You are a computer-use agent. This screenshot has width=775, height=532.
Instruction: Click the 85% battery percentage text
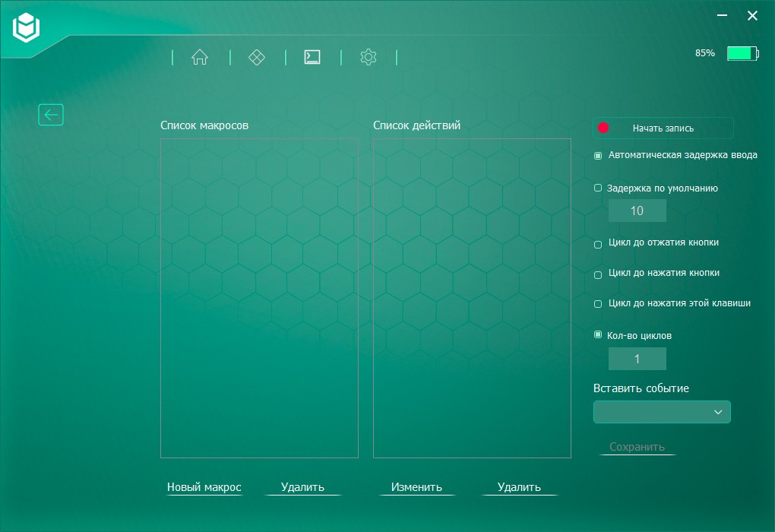click(x=705, y=53)
